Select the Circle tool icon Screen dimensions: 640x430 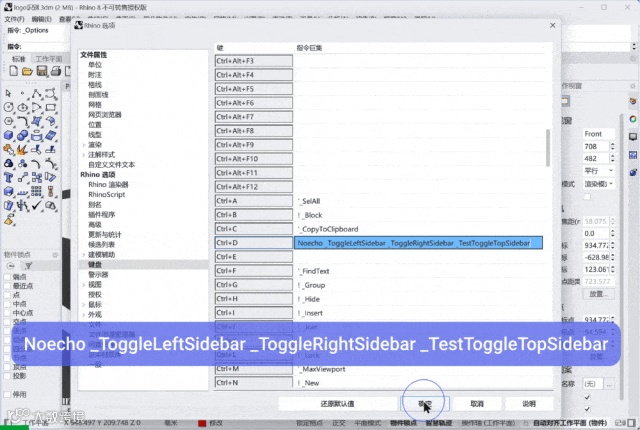[9, 107]
